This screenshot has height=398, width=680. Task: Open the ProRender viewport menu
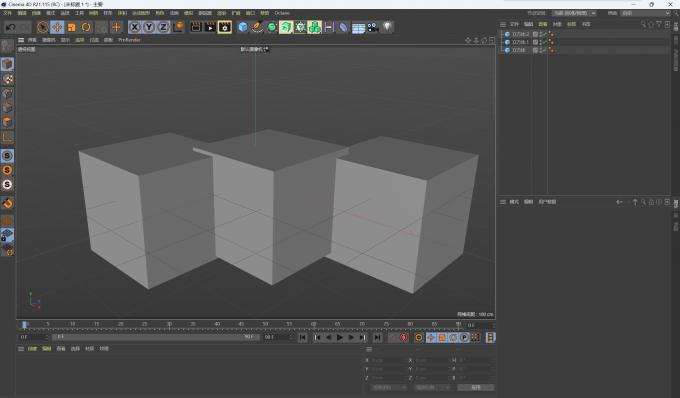click(x=129, y=40)
